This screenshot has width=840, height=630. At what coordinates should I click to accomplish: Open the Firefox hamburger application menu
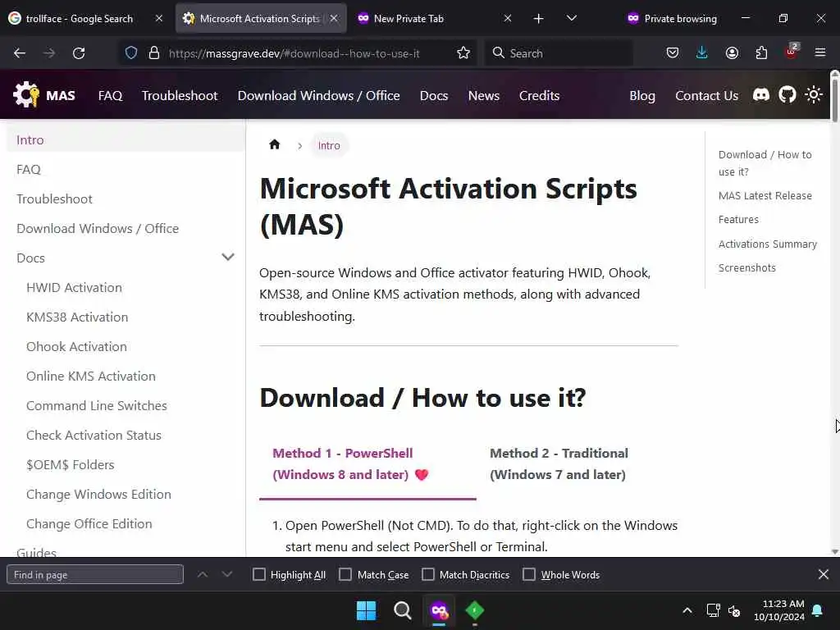click(820, 53)
